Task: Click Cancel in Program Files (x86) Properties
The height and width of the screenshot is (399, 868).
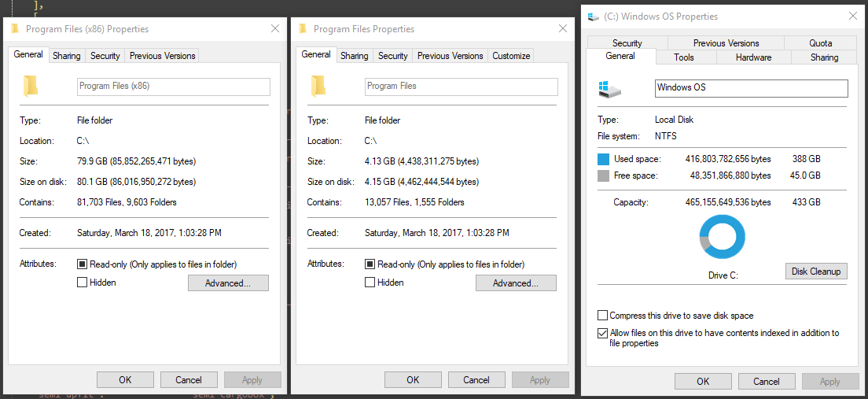Action: tap(189, 379)
